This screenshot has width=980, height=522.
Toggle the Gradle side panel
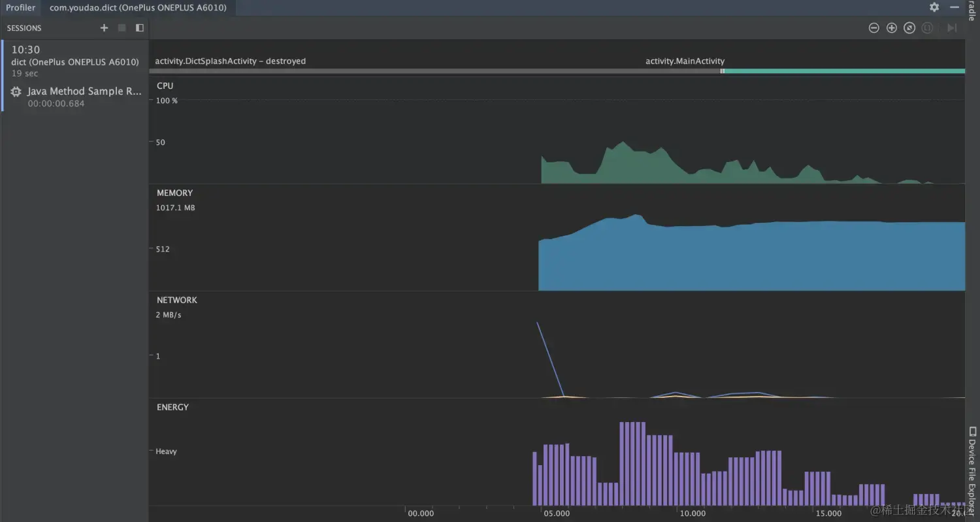(x=972, y=12)
